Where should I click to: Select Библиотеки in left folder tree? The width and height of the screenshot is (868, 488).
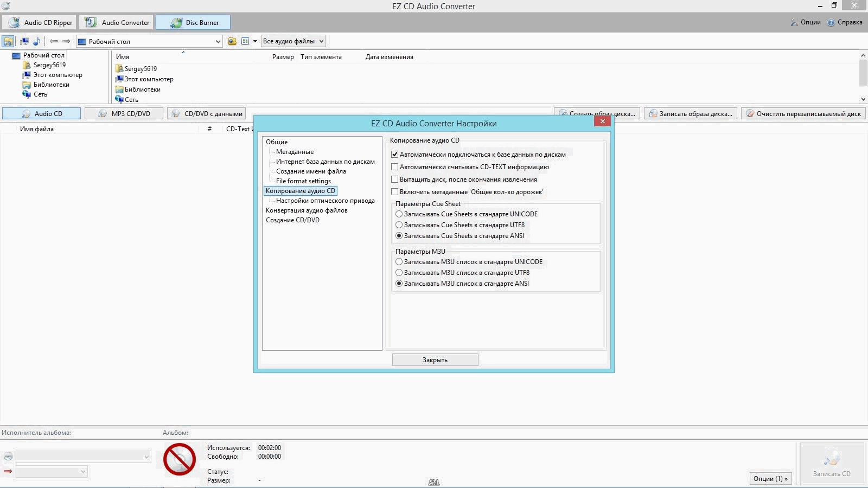click(x=51, y=85)
